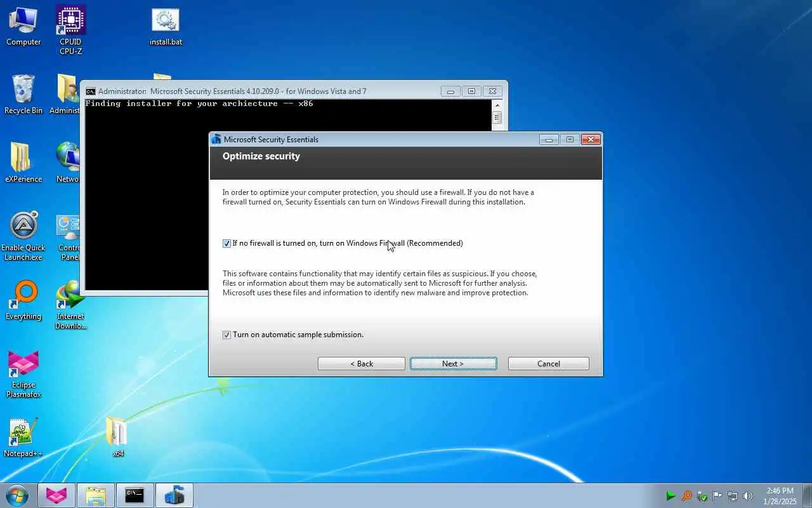
Task: Select the Control Panel desktop icon
Action: tap(68, 236)
